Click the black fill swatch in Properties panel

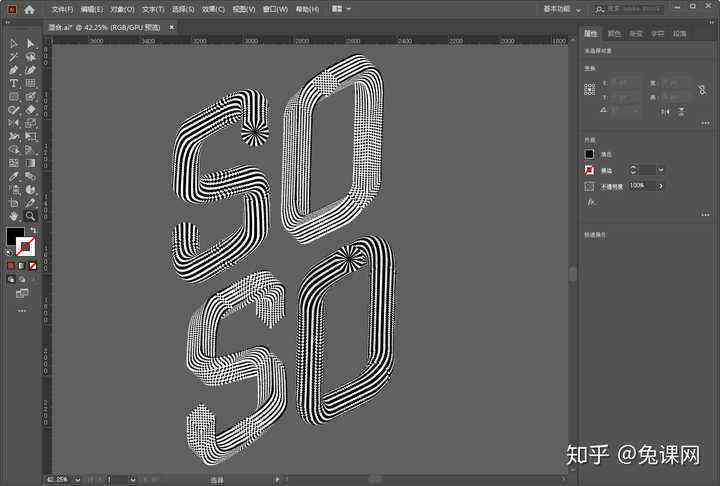tap(590, 154)
